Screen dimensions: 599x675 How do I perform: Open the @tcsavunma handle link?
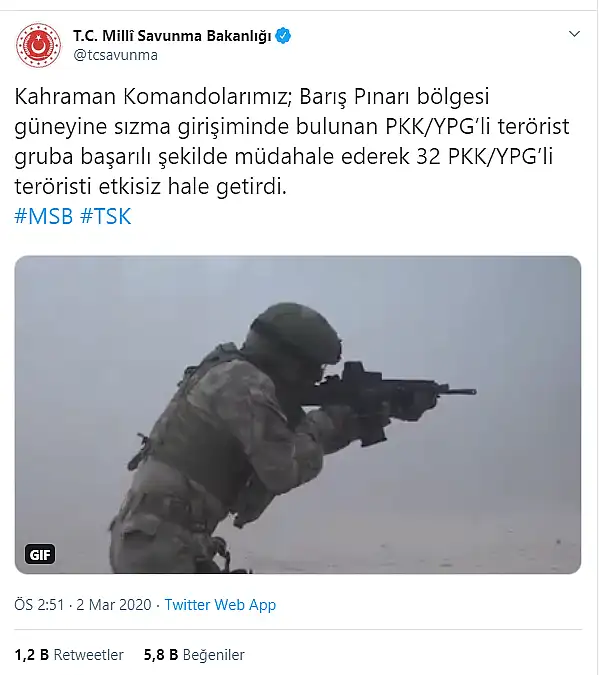115,55
